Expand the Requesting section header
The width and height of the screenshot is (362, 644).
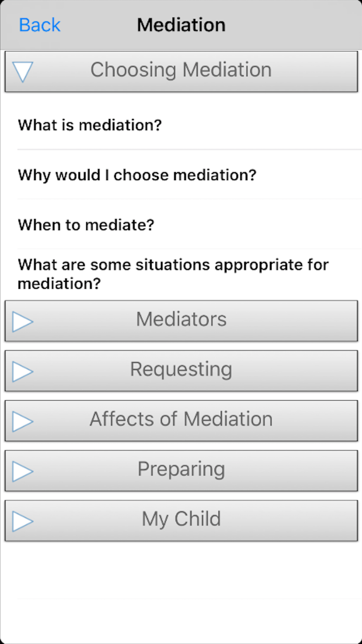coord(181,371)
